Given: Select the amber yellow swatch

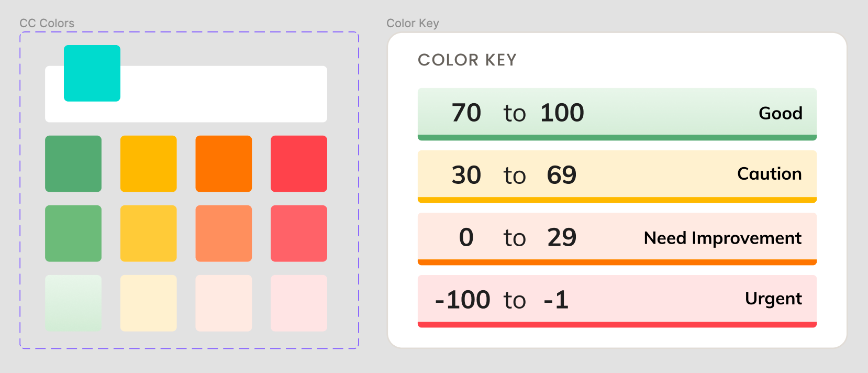Looking at the screenshot, I should pos(149,164).
